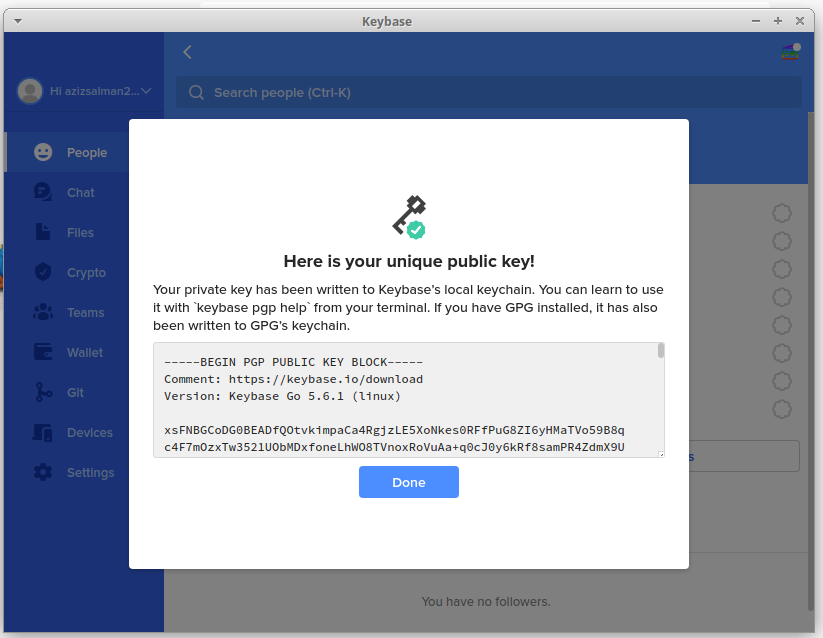
Task: Click the public key text scrollbar
Action: [660, 351]
